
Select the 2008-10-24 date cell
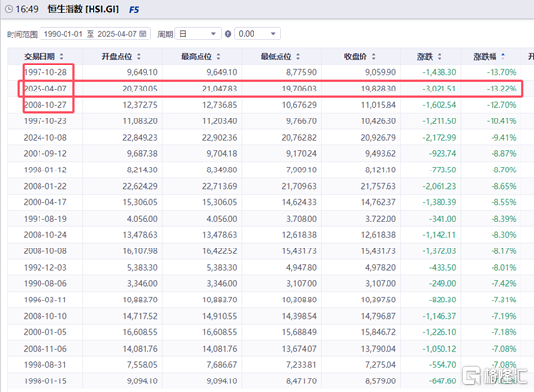pyautogui.click(x=45, y=235)
